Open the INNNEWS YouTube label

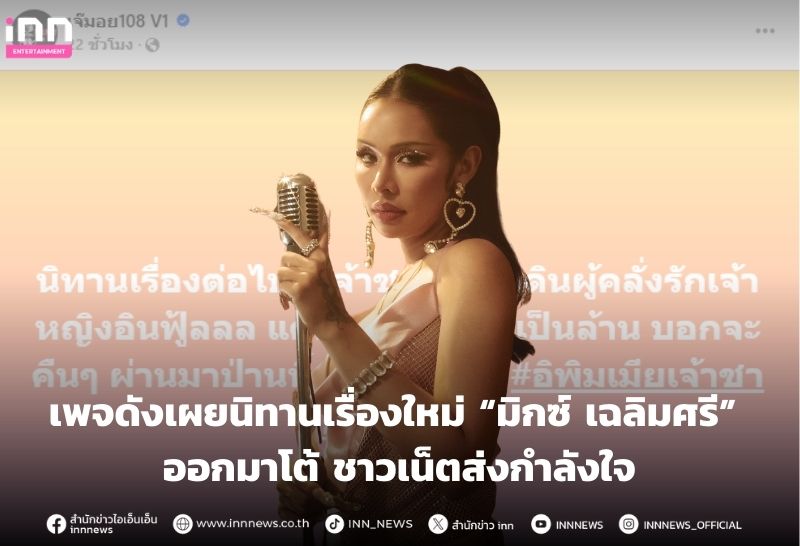coord(579,525)
